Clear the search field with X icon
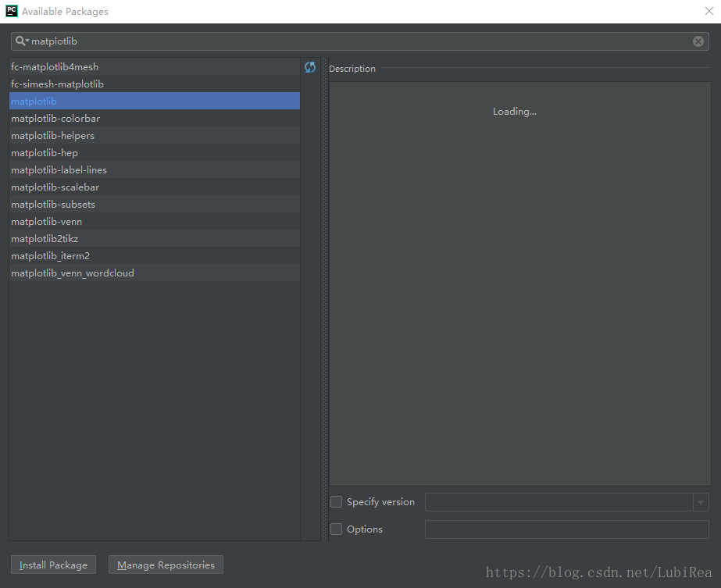The height and width of the screenshot is (588, 721). 698,41
